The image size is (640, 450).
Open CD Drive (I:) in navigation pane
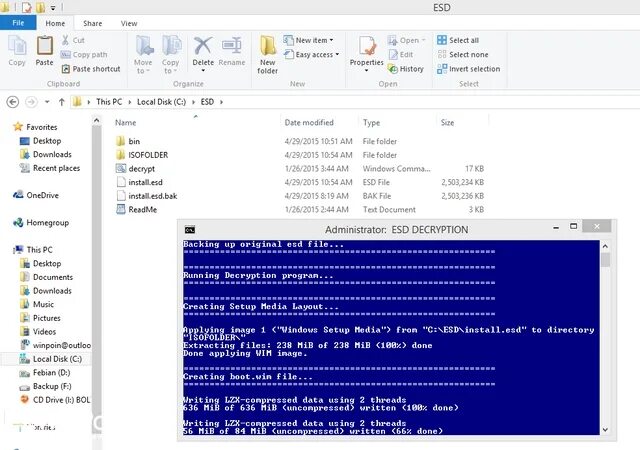coord(55,400)
